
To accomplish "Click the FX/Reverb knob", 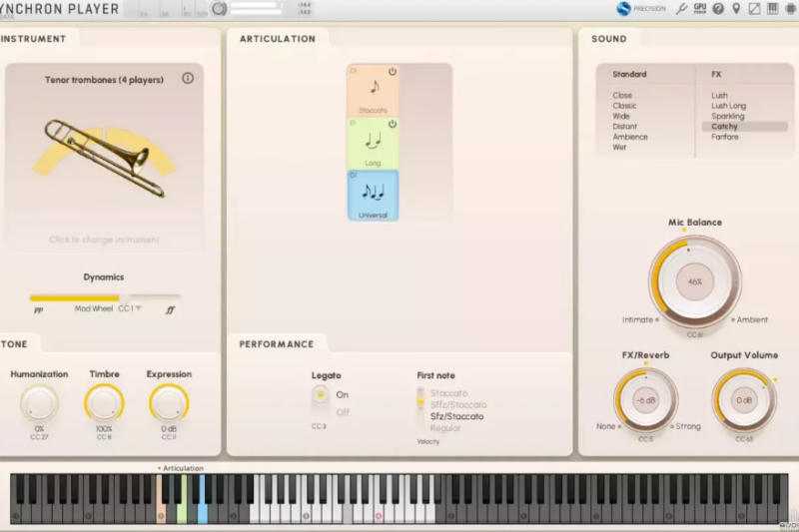I will point(645,400).
